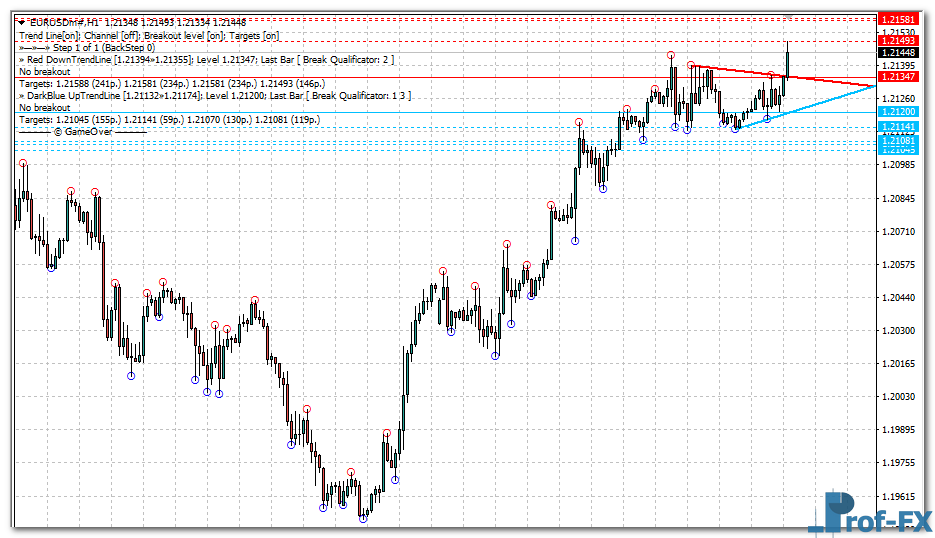Click the 1.20300 price on the axis

point(898,330)
